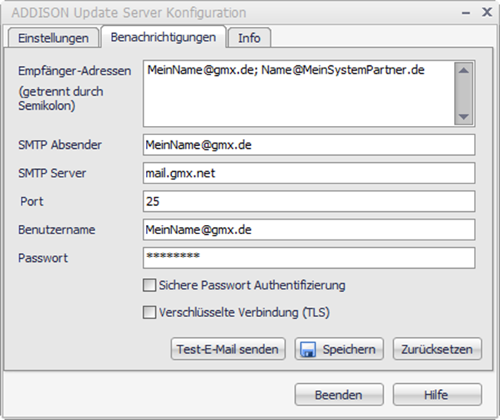Click the SMTP Server label

pos(52,173)
